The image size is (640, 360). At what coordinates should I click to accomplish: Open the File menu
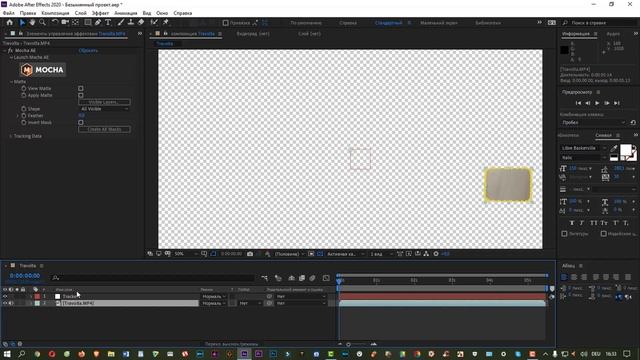(x=9, y=13)
